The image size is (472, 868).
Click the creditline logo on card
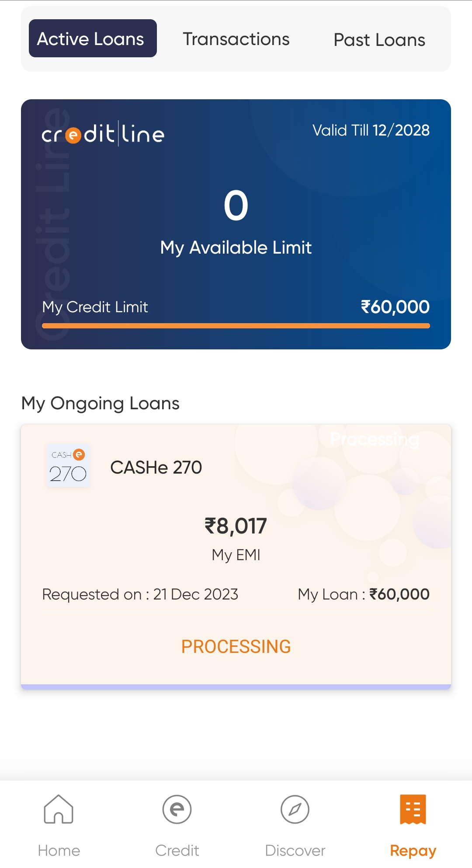pos(103,134)
